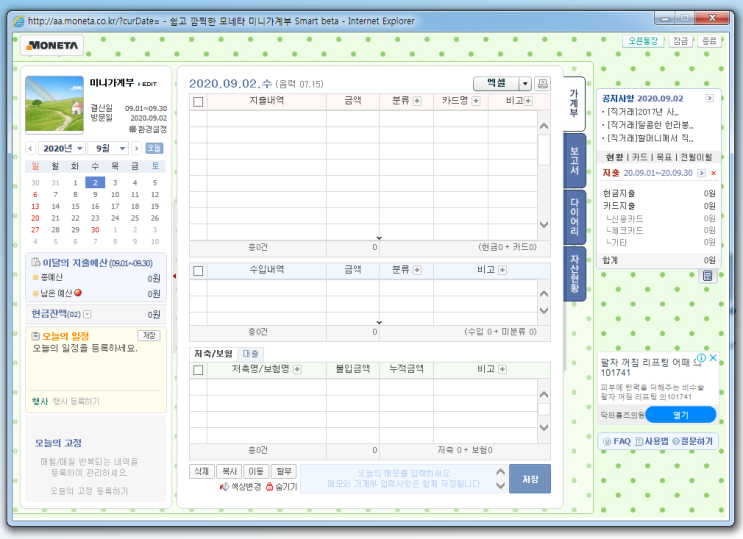The image size is (743, 539).
Task: Click the 숨기기 lock icon
Action: coord(270,487)
